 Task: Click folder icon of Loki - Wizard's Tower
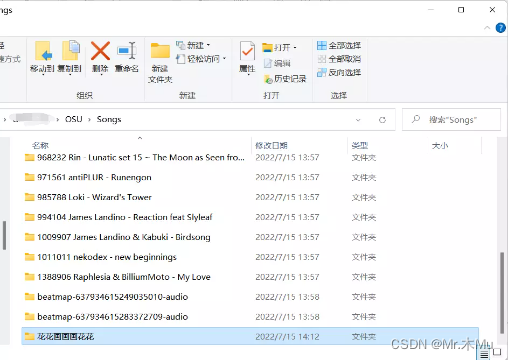click(30, 197)
